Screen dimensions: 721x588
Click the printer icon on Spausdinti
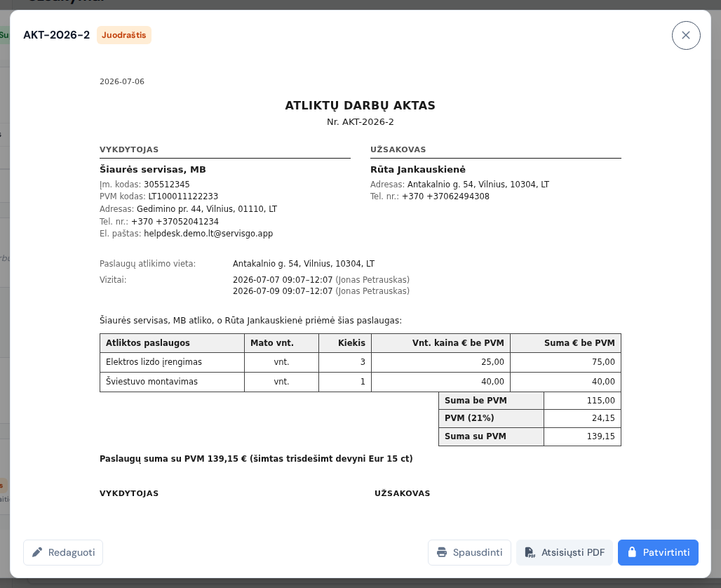(x=442, y=552)
